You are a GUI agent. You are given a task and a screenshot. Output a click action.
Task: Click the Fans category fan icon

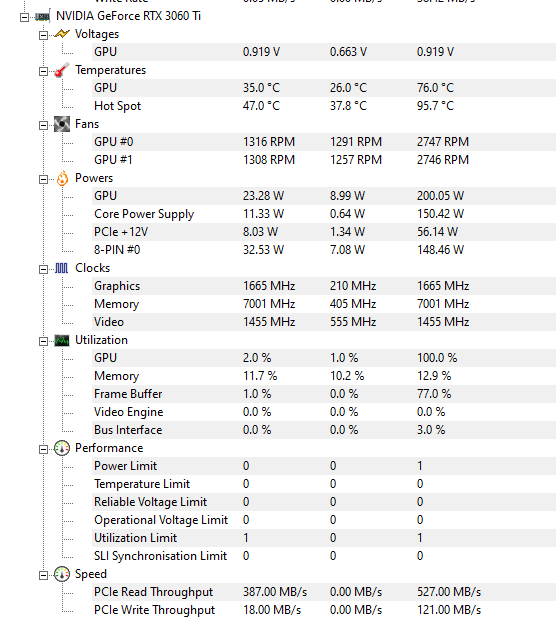click(62, 124)
